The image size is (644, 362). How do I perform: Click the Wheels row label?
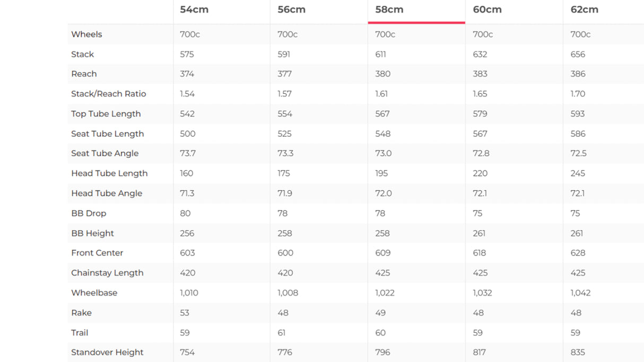86,34
